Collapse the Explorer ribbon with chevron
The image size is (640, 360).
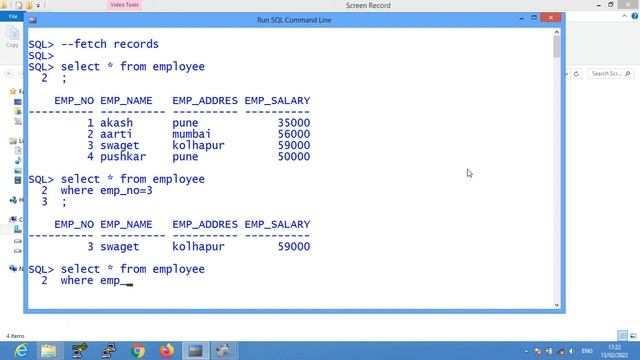[624, 16]
